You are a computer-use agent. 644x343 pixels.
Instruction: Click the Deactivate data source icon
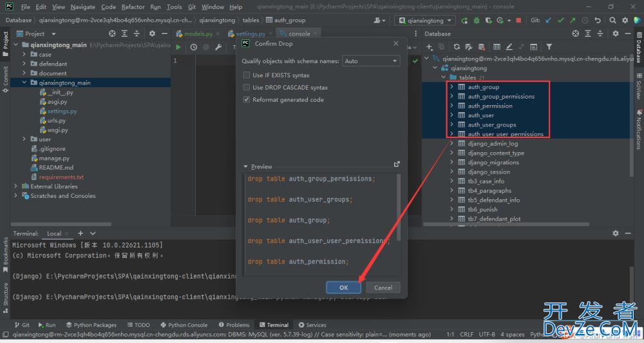pyautogui.click(x=481, y=47)
